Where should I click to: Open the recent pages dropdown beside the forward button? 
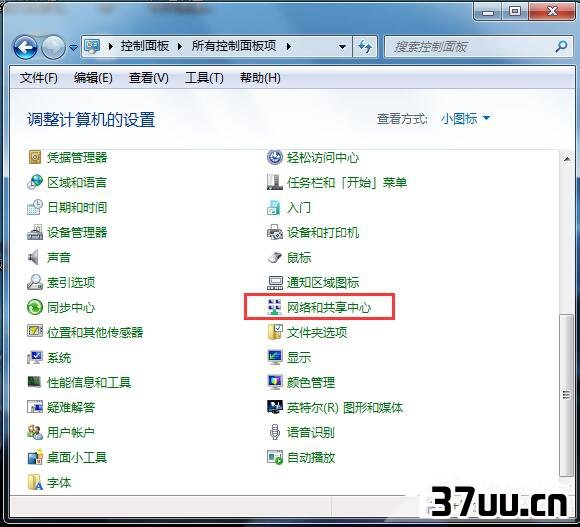point(73,47)
